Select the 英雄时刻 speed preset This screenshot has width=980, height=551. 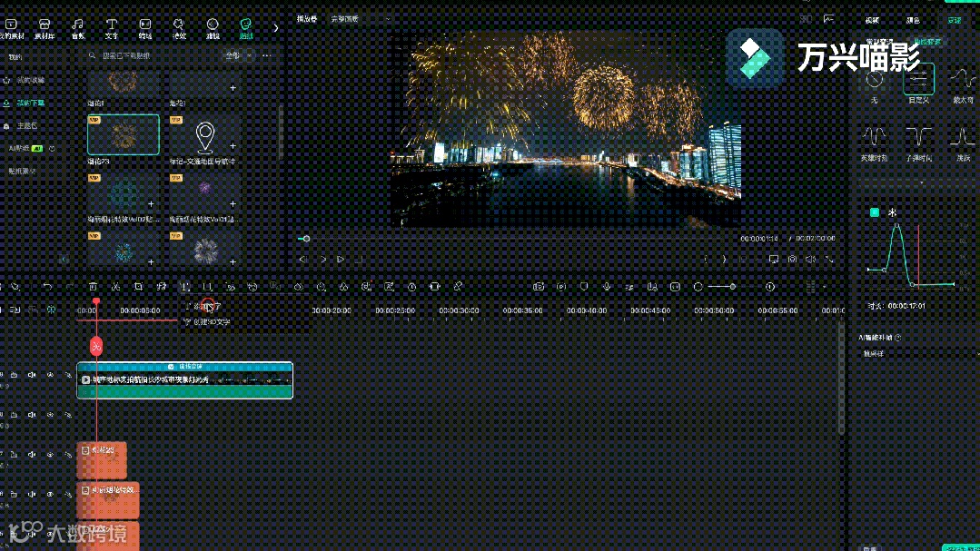tap(875, 143)
